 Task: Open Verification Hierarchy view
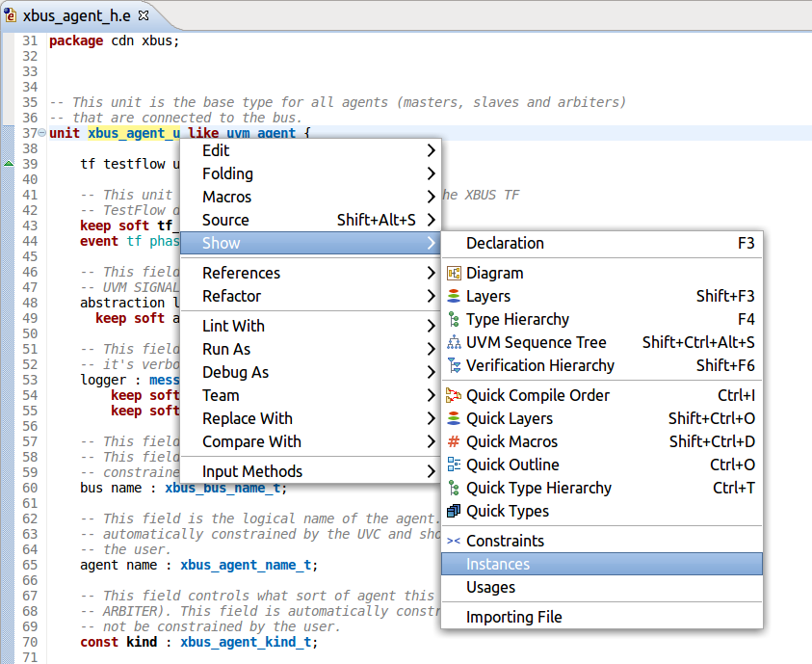tap(539, 365)
